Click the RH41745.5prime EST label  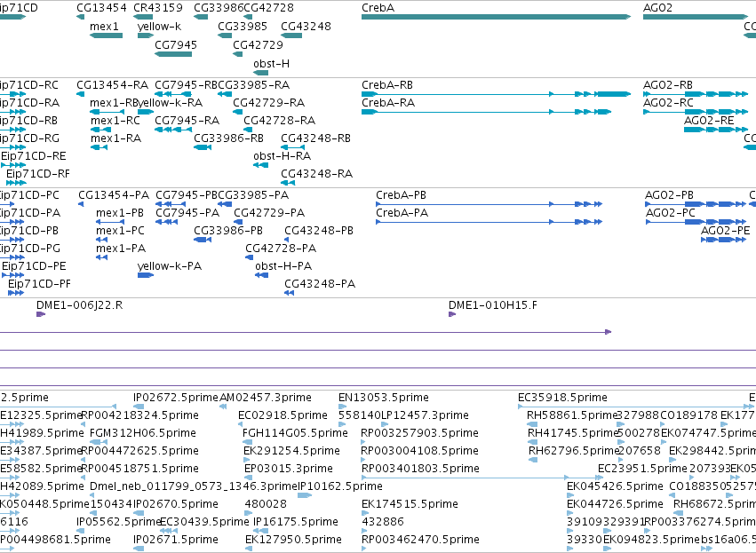tap(572, 433)
